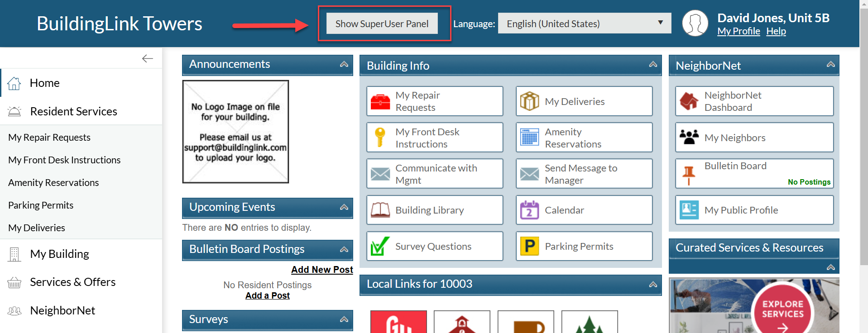Click the yellow P Parking Permits icon

(529, 246)
